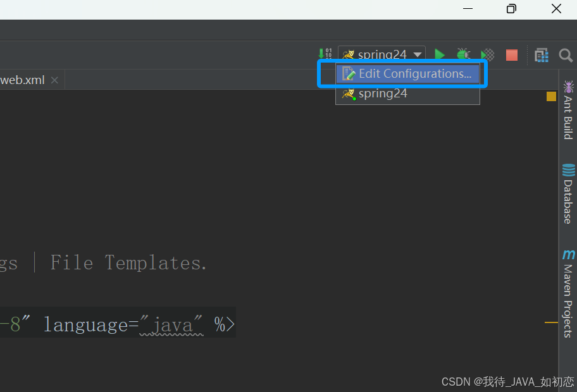
Task: Click the VCS update arrow icon
Action: pyautogui.click(x=325, y=54)
